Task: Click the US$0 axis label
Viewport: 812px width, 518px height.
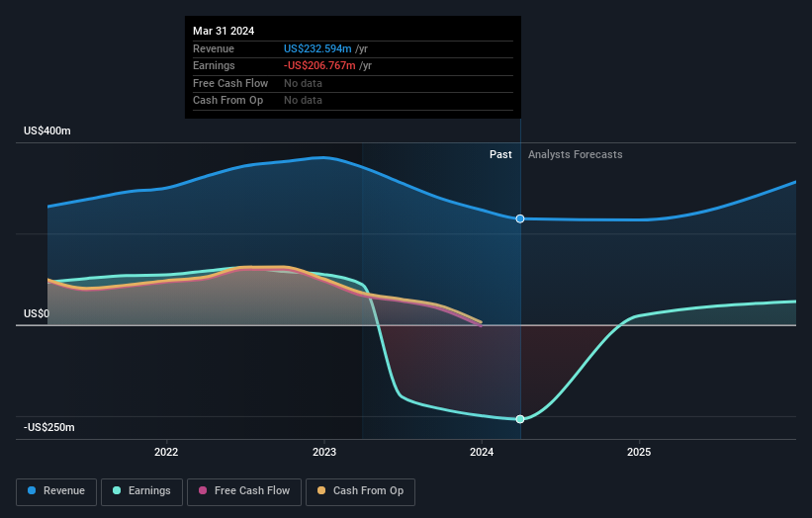Action: (x=37, y=313)
